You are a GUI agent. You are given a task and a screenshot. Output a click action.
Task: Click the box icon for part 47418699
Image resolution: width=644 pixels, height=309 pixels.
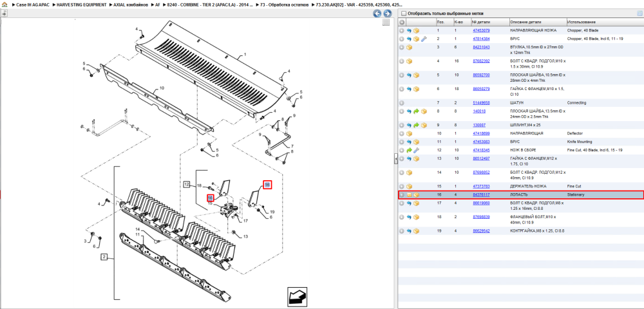click(409, 134)
